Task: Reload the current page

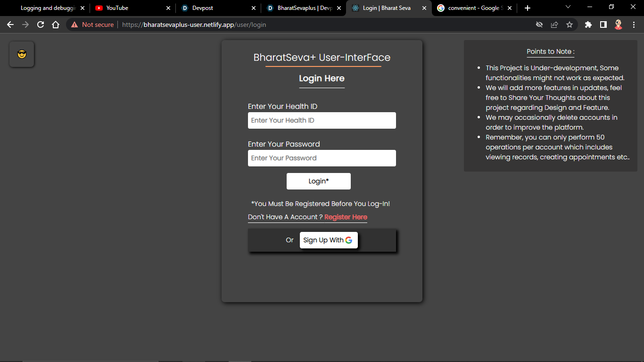Action: point(41,25)
